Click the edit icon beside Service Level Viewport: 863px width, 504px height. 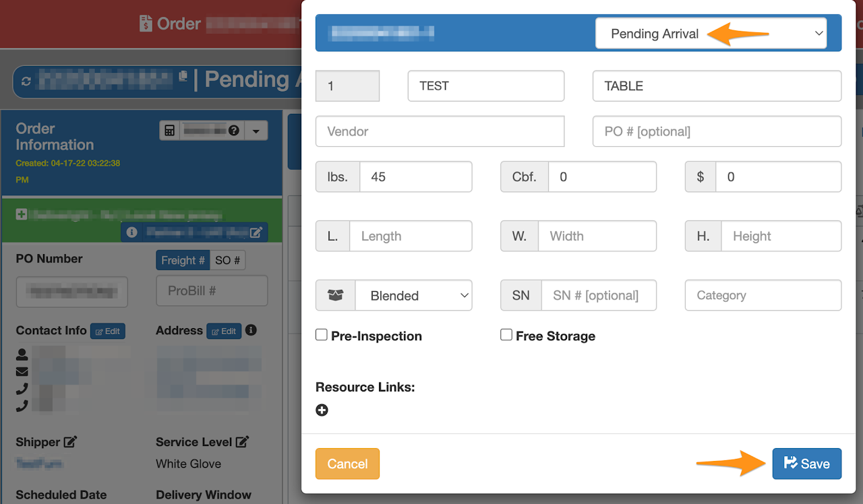click(x=242, y=442)
